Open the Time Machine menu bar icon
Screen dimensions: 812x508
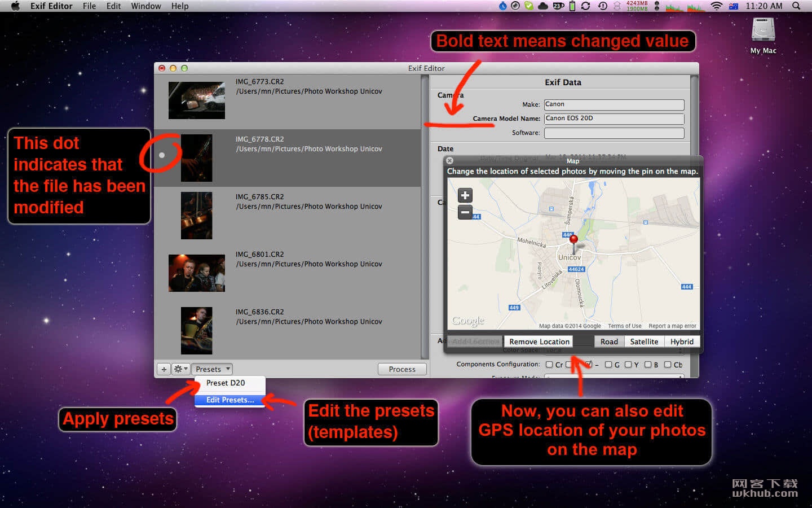602,6
